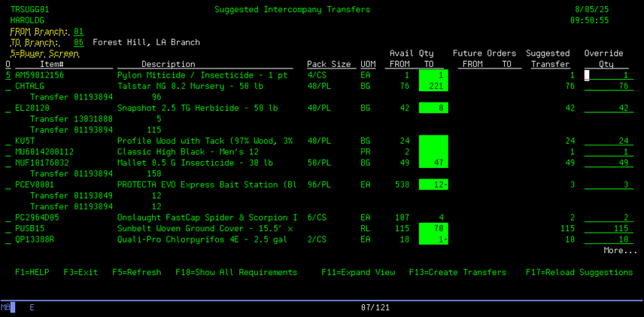Click the time 09:50:55
Screen dimensions: 644x317
(x=589, y=20)
